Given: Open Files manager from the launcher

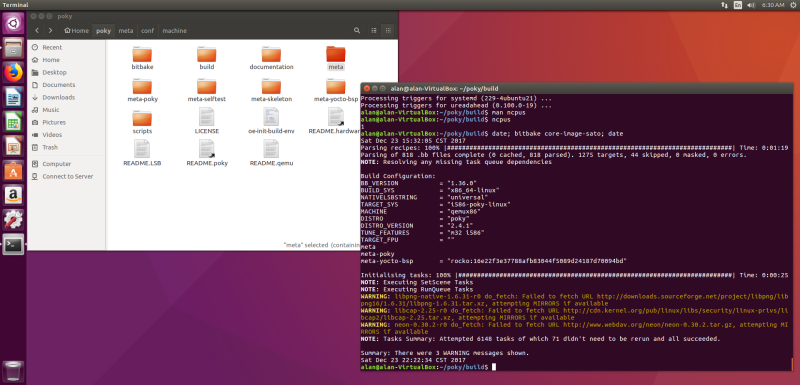Looking at the screenshot, I should coord(13,48).
